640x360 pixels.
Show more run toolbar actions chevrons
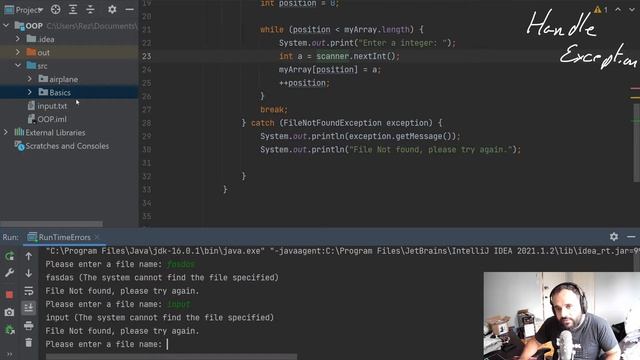[9, 354]
